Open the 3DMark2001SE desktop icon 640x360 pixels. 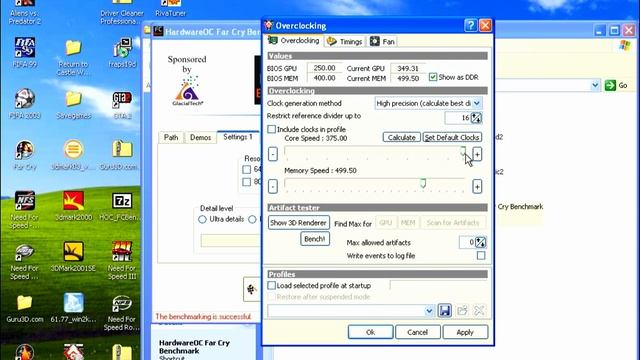pos(73,256)
